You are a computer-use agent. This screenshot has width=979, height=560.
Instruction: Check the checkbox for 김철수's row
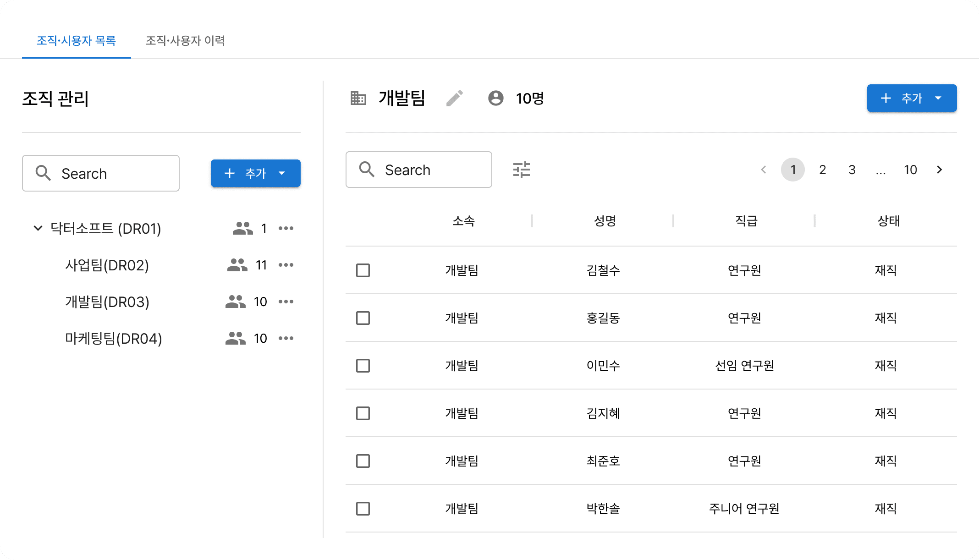(x=363, y=270)
